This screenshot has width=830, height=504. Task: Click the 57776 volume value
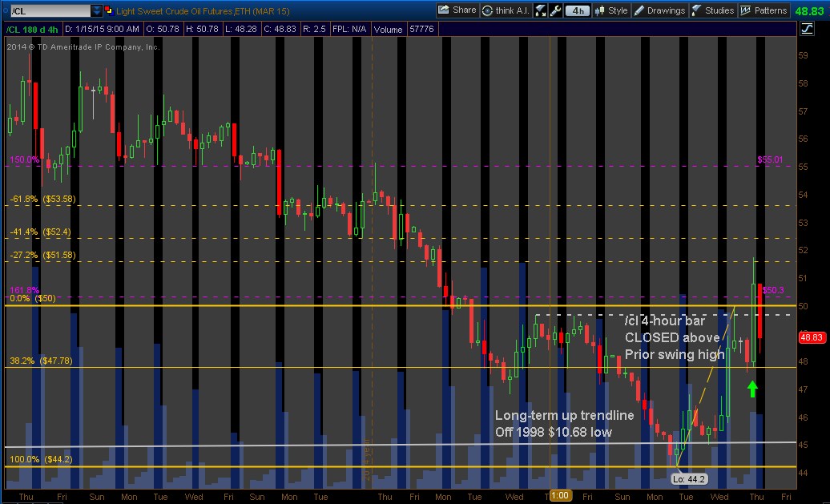(421, 29)
